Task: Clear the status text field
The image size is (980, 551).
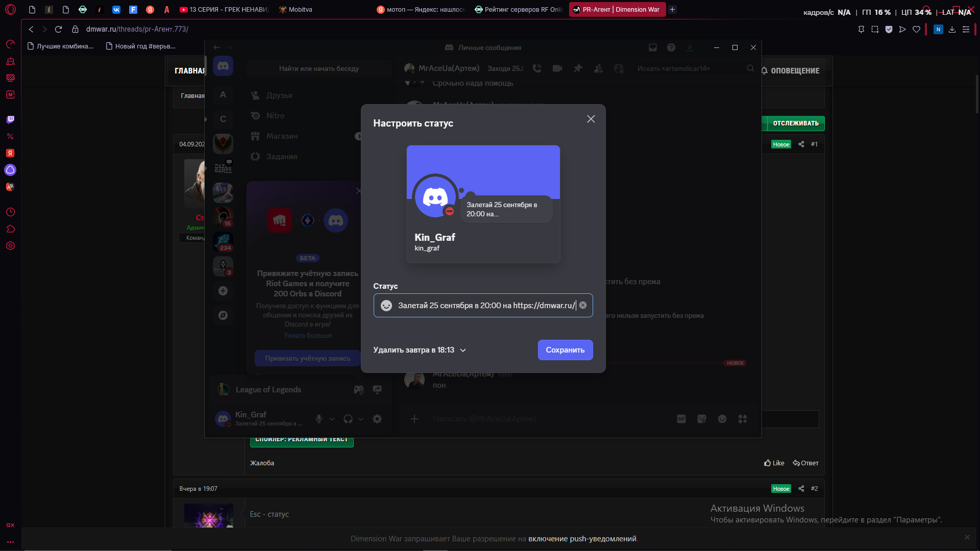Action: (x=583, y=305)
